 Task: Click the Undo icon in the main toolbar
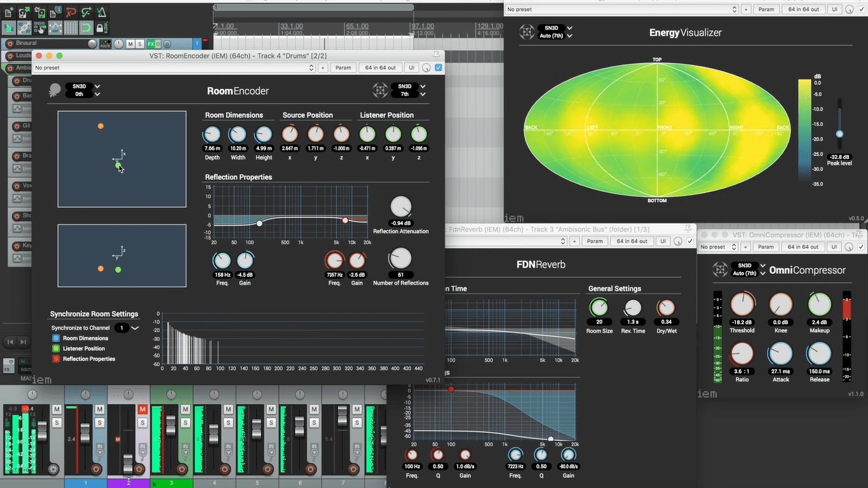pyautogui.click(x=71, y=11)
